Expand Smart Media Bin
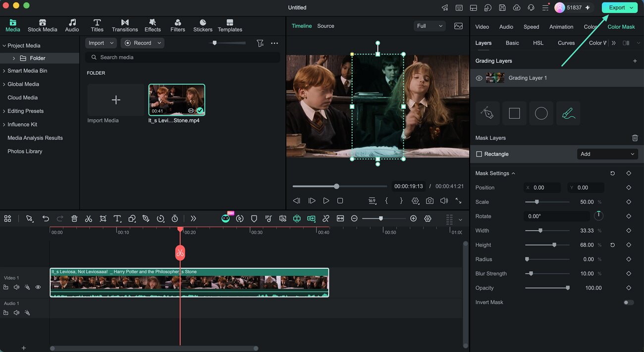The width and height of the screenshot is (644, 352). pos(4,71)
